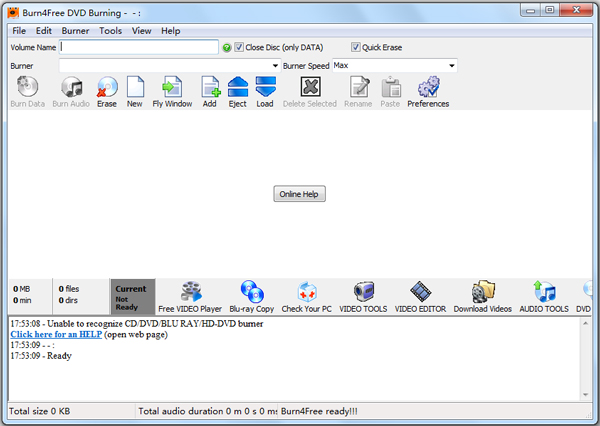The width and height of the screenshot is (600, 426).
Task: Launch Free VIDEO Player
Action: click(191, 292)
